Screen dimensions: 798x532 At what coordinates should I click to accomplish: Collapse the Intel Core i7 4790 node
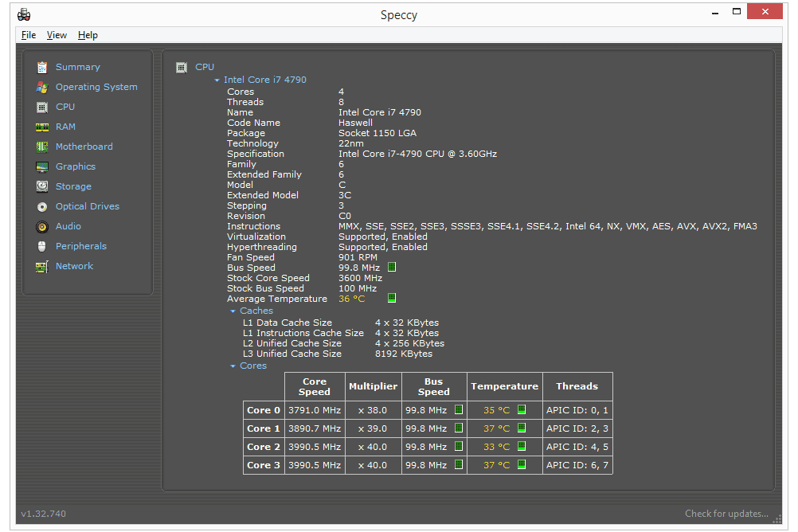217,80
